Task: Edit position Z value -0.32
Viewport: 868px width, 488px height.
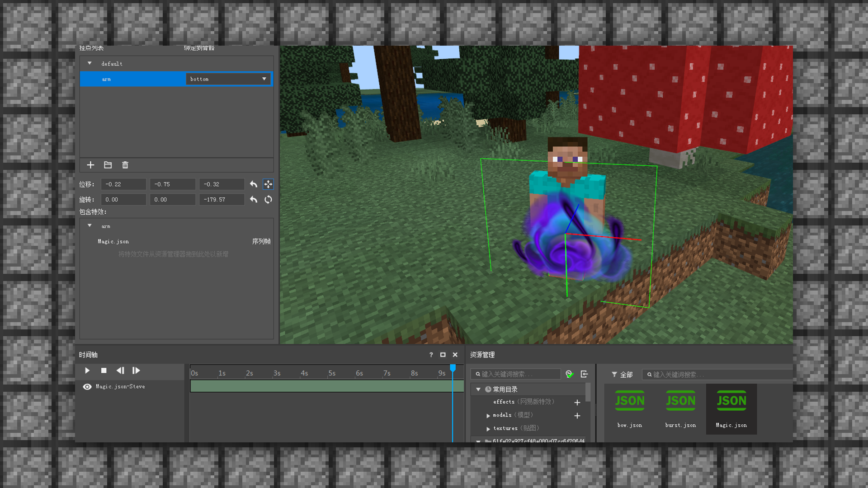Action: 222,184
